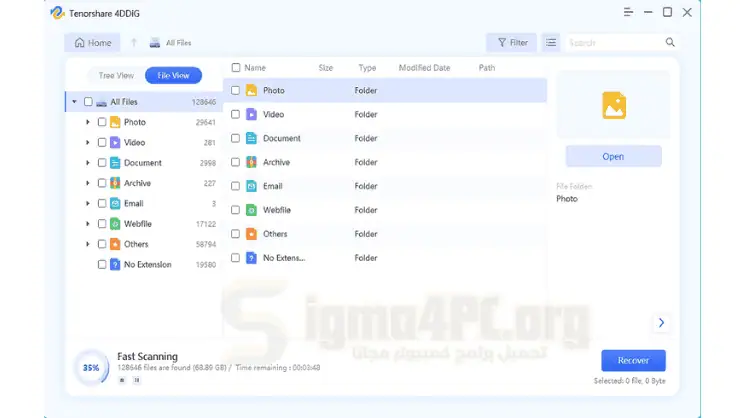Image resolution: width=743 pixels, height=418 pixels.
Task: Sort by Path column header
Action: pos(487,68)
